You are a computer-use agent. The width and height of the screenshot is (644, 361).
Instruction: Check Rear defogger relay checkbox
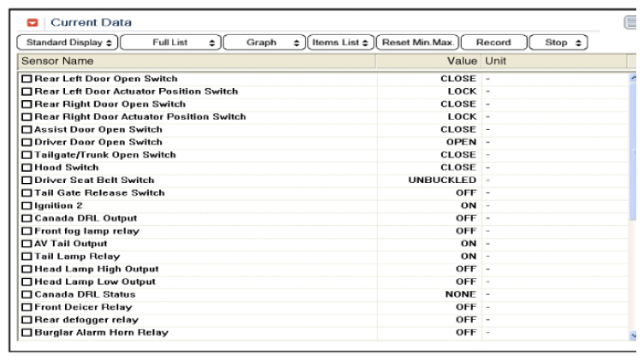27,320
